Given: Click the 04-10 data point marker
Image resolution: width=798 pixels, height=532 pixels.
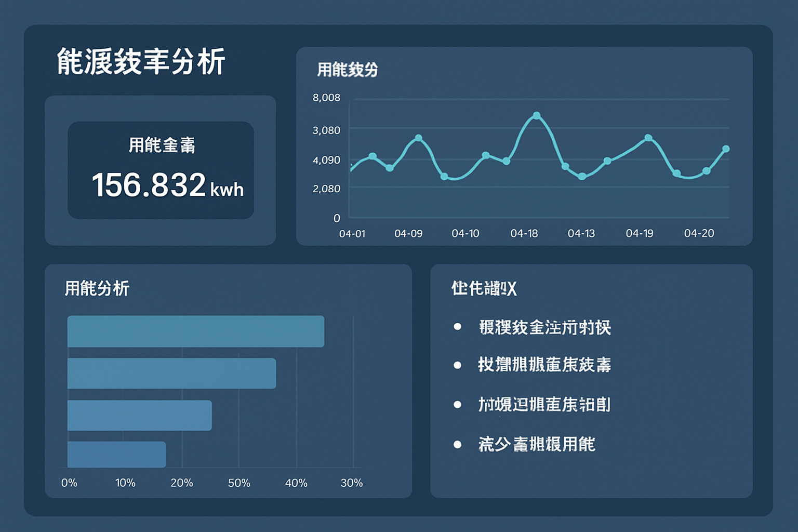Looking at the screenshot, I should [x=485, y=154].
